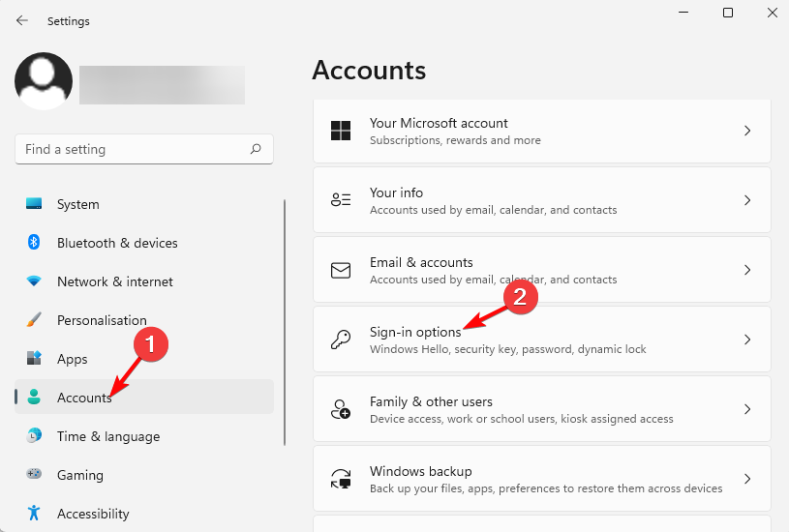Image resolution: width=789 pixels, height=532 pixels.
Task: Open Family & other users
Action: click(x=542, y=409)
